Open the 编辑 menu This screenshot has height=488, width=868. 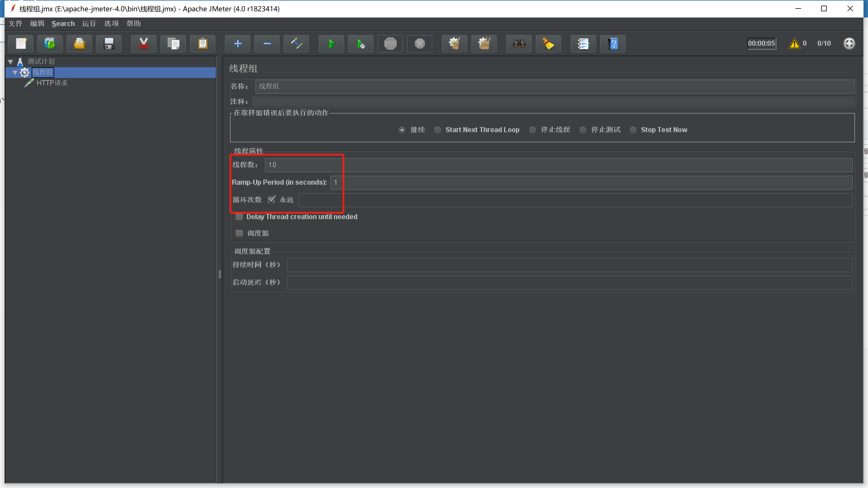pos(37,23)
